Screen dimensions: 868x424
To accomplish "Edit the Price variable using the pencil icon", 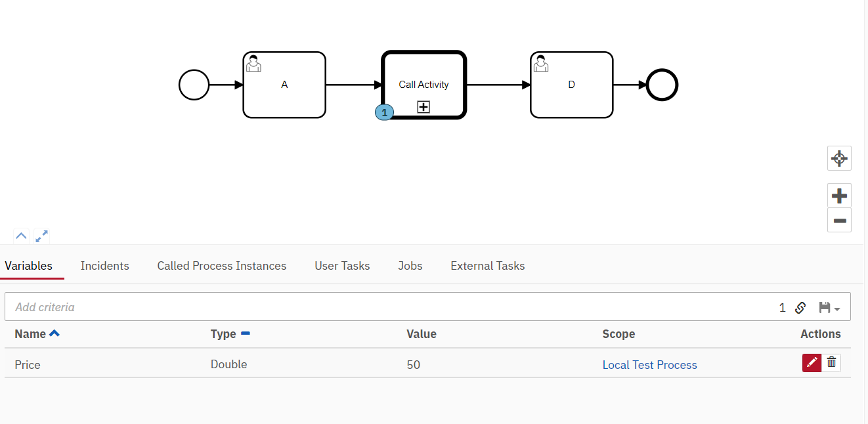I will pos(812,362).
